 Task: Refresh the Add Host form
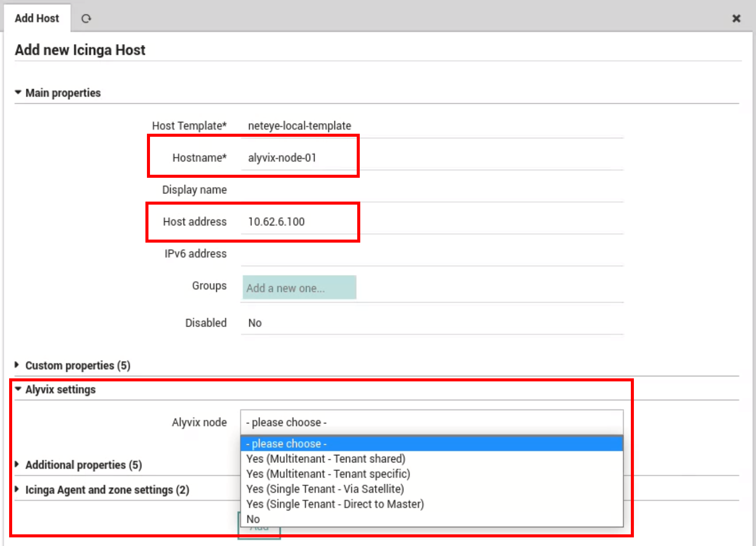click(86, 18)
